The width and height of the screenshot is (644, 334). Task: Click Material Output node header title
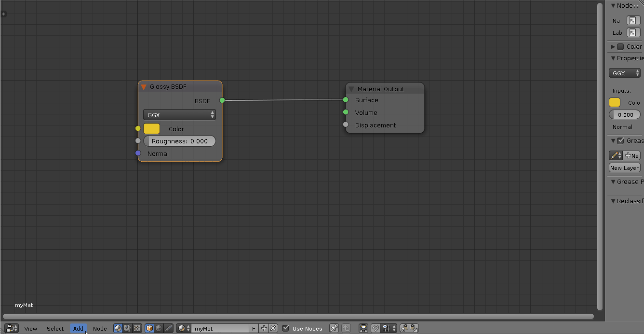(x=381, y=89)
